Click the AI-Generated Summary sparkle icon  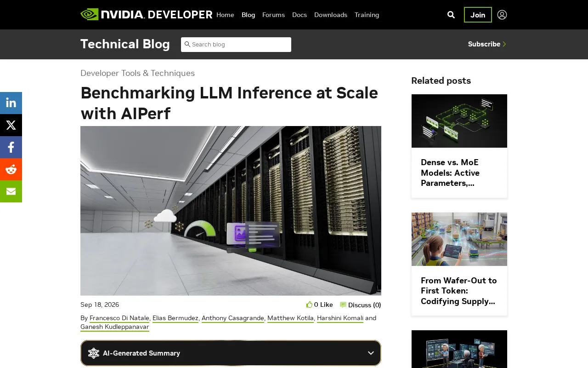point(94,353)
